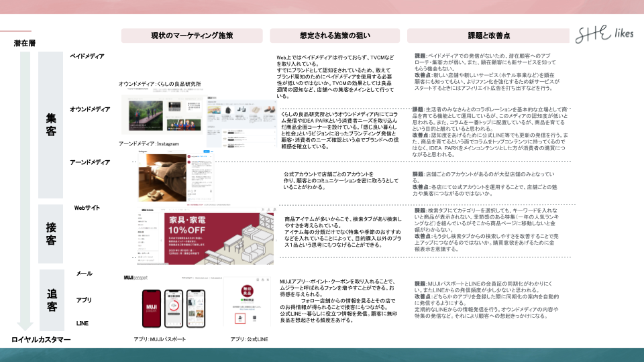
Task: Open the IDEA PARK product listing screenshot
Action: pos(241,122)
